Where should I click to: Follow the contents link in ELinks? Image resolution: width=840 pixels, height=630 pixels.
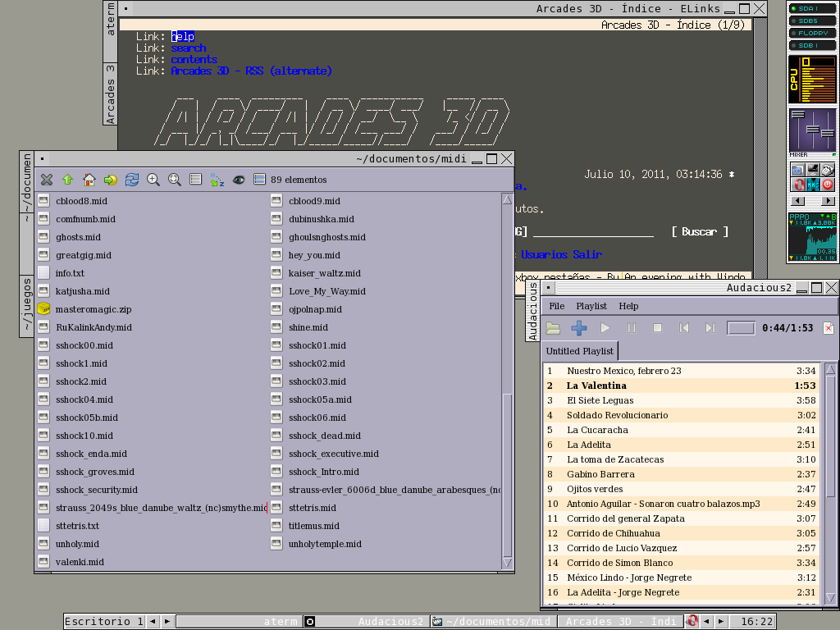coord(194,59)
